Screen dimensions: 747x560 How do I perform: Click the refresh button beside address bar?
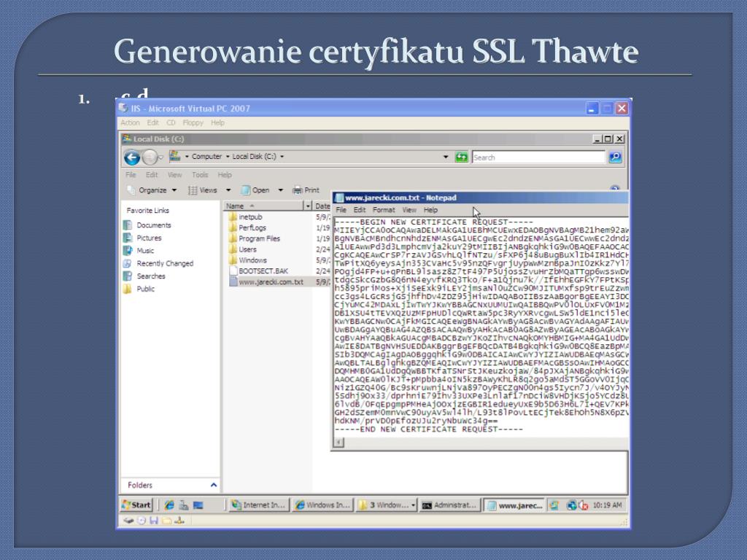(461, 157)
